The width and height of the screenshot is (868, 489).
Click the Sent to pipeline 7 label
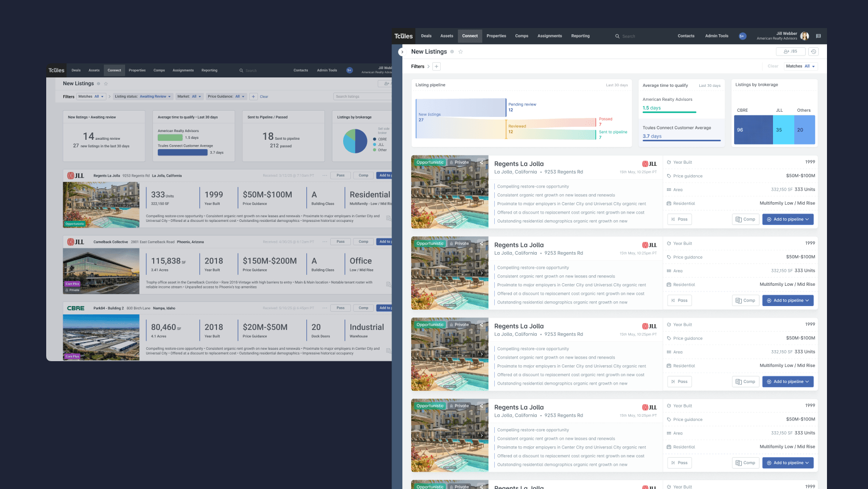pos(613,135)
